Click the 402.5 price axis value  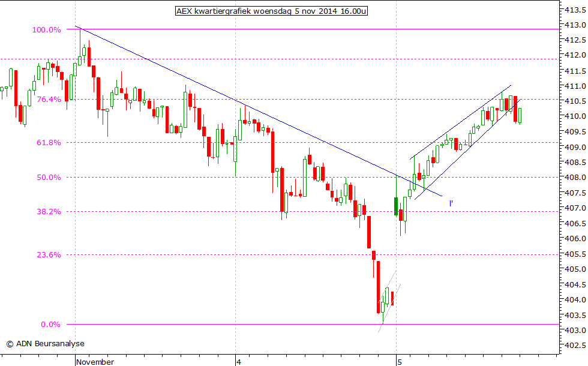coord(575,346)
